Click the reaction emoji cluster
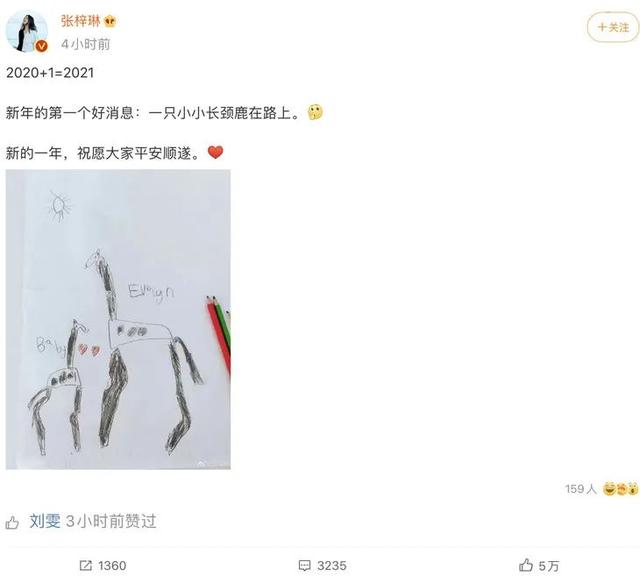Viewport: 640px width, 583px height. tap(620, 488)
